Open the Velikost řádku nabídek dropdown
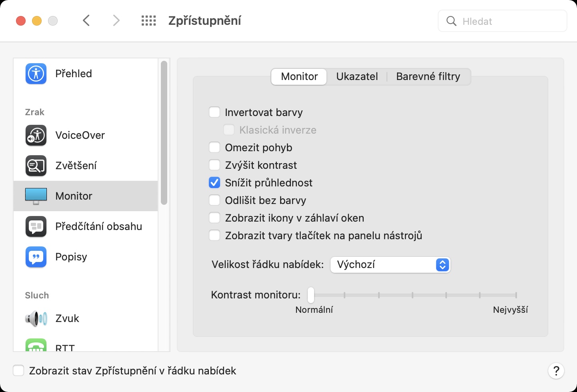This screenshot has height=392, width=577. point(390,265)
